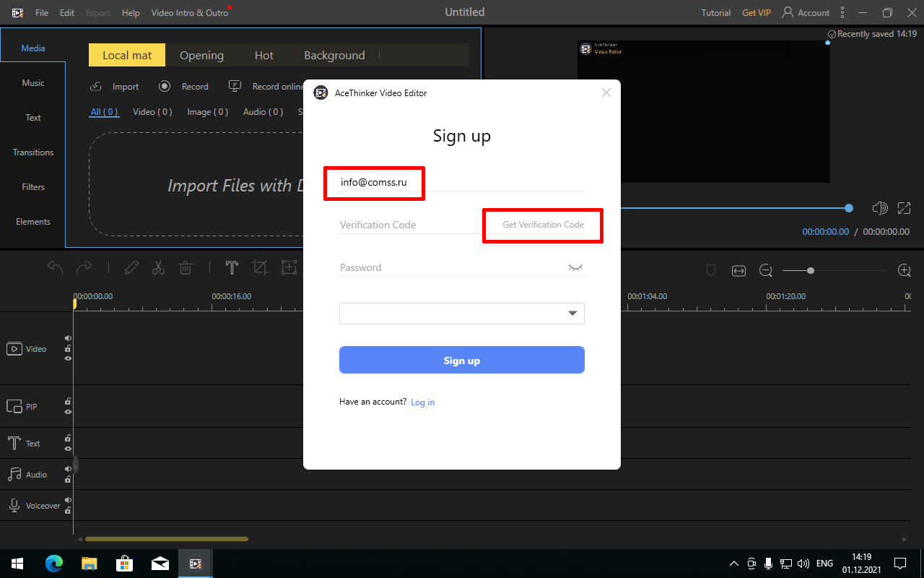Image resolution: width=924 pixels, height=578 pixels.
Task: Open the Elements sidebar tab
Action: pyautogui.click(x=33, y=222)
